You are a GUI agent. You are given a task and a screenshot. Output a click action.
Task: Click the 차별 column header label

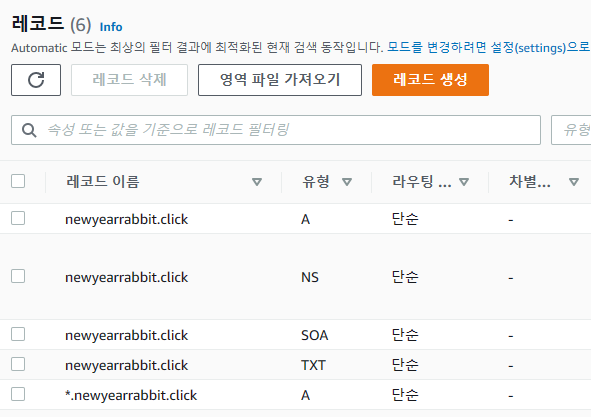[530, 181]
